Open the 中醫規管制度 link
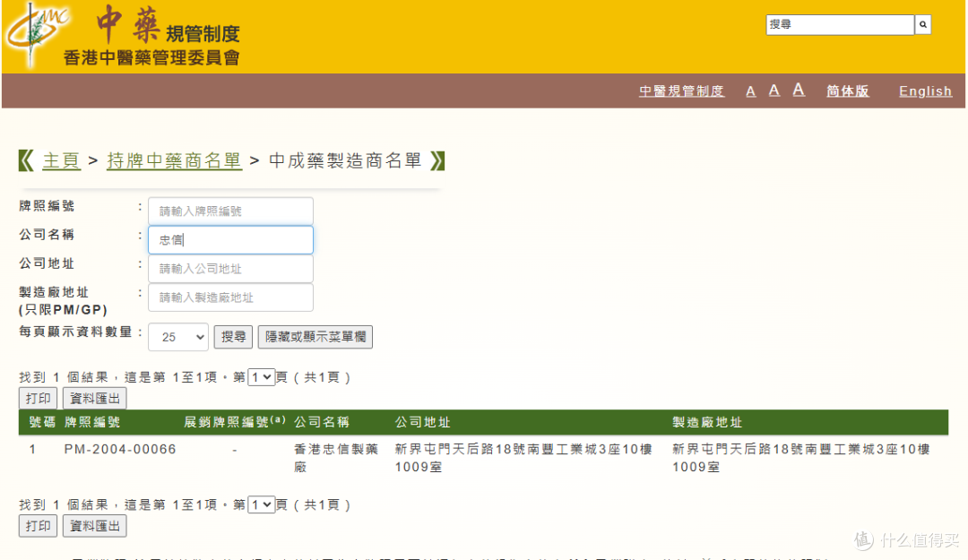Image resolution: width=968 pixels, height=560 pixels. pos(681,91)
